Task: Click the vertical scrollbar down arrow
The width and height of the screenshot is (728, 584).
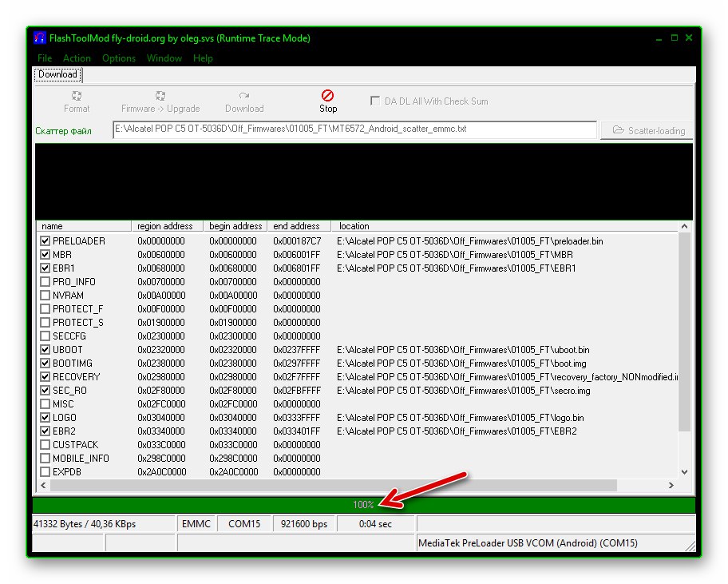Action: tap(684, 472)
